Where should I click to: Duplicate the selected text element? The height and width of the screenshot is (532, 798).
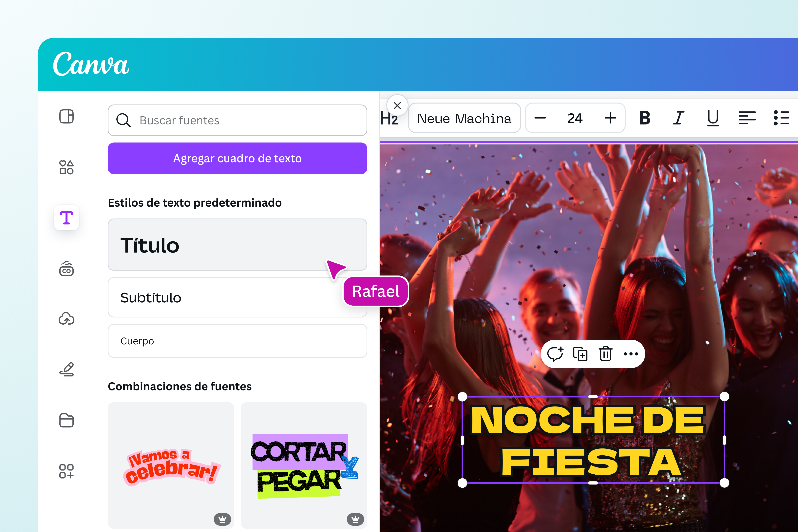tap(580, 354)
